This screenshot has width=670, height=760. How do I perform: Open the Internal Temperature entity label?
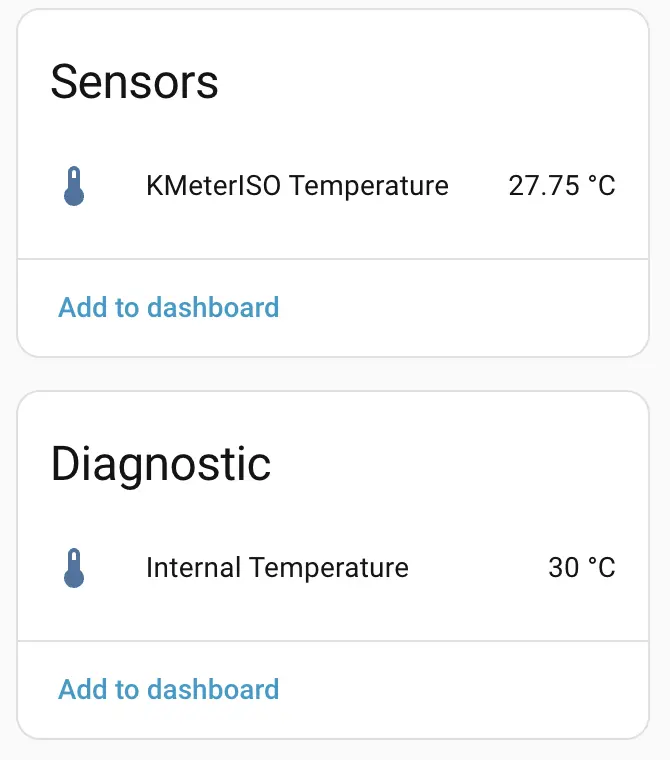277,568
